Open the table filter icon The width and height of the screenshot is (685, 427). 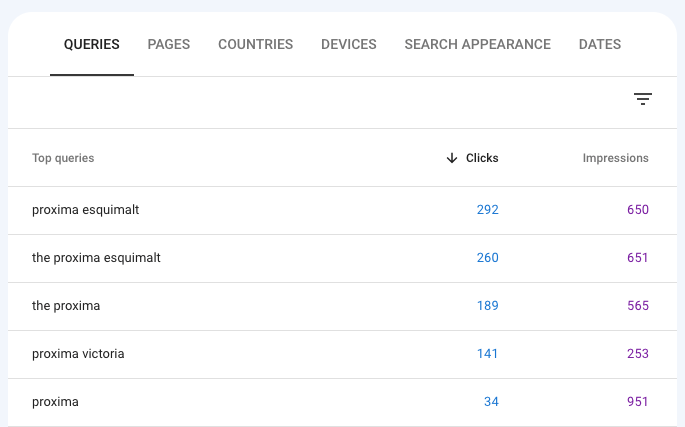tap(643, 99)
